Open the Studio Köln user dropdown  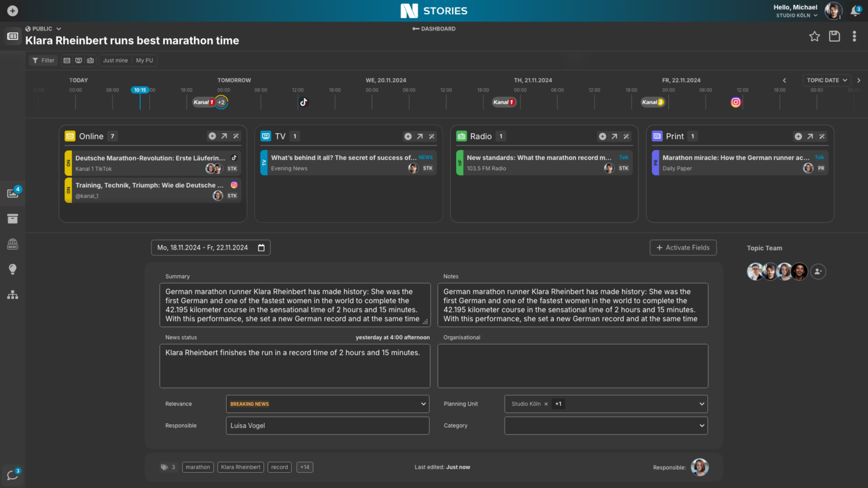pos(797,15)
